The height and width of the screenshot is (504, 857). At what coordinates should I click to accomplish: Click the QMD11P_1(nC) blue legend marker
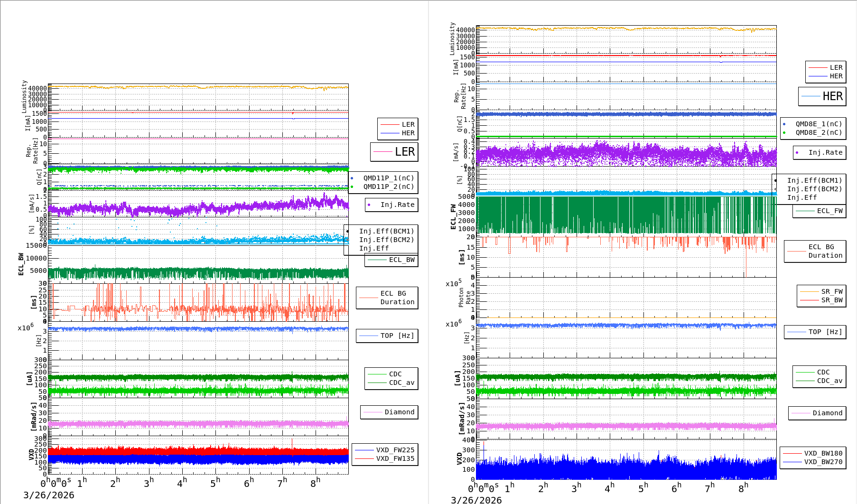pos(352,178)
